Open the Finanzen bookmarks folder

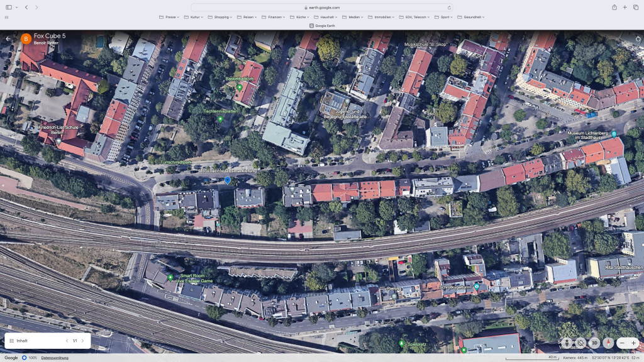point(273,17)
